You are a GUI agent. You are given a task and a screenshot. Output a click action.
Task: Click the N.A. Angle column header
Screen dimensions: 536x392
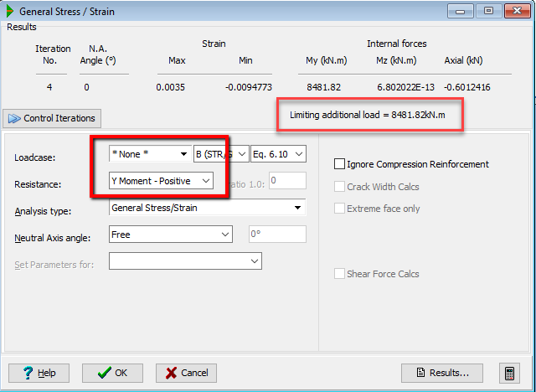tap(98, 54)
